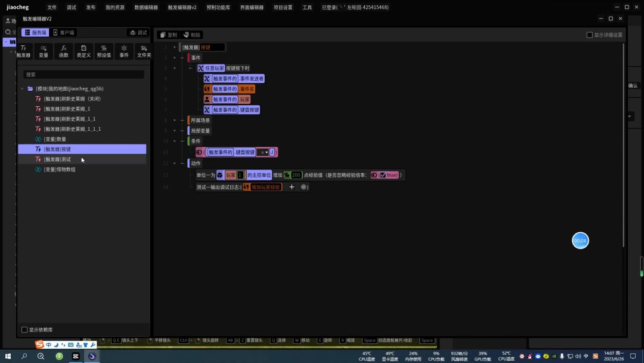Click the 复制 button
This screenshot has width=644, height=363.
169,35
